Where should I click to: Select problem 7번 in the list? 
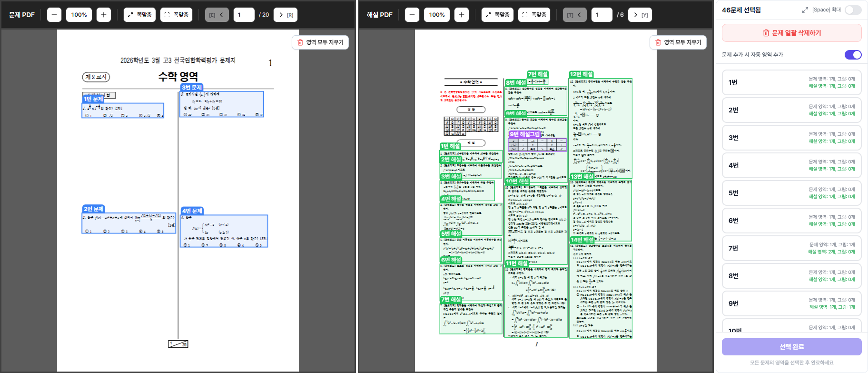coord(791,248)
